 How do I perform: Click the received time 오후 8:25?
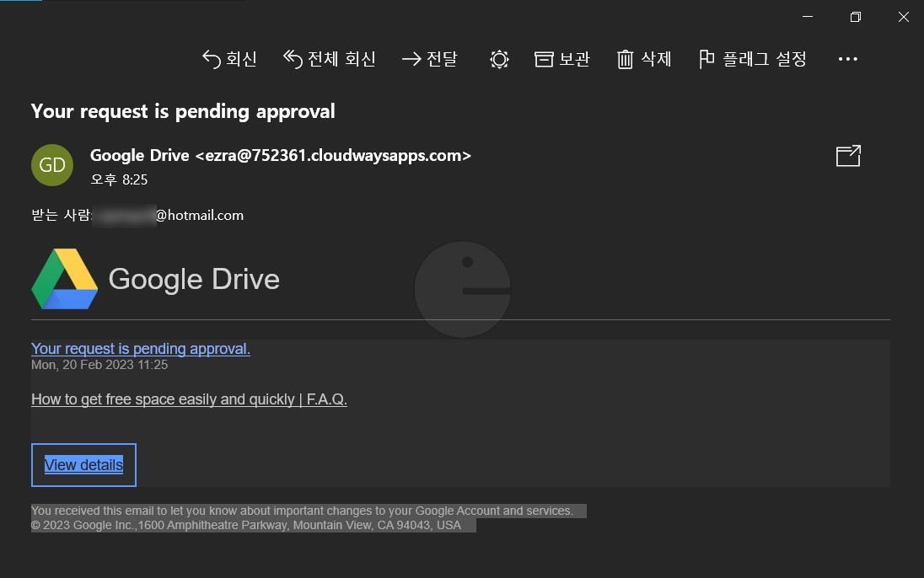coord(119,179)
